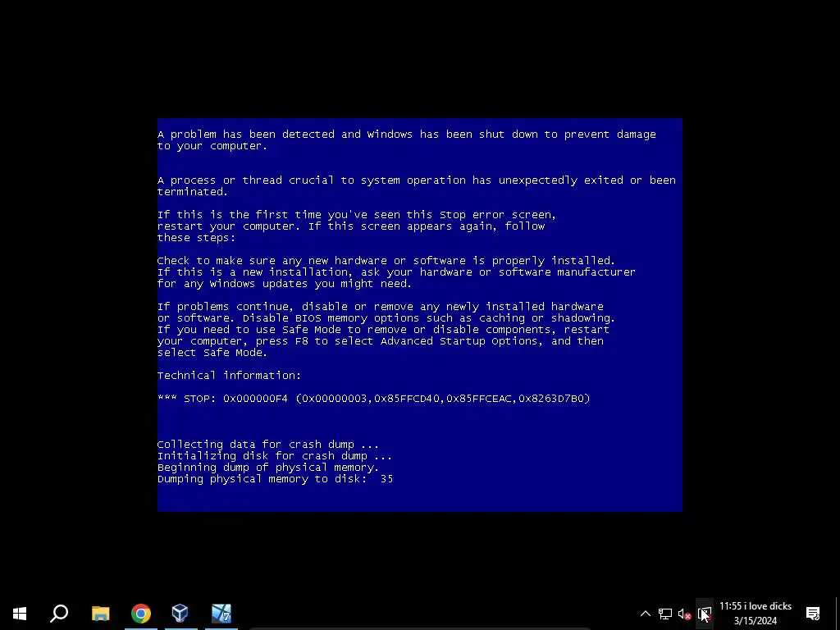Click the STOP: 0x000000F4 error code line

[374, 399]
